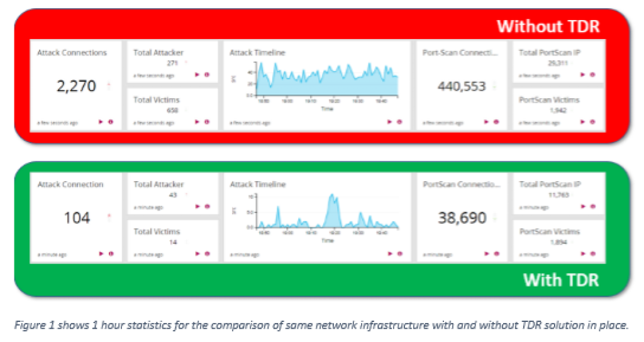Click the Total Victims value 658
Viewport: 644px width, 342px height.
pyautogui.click(x=172, y=111)
